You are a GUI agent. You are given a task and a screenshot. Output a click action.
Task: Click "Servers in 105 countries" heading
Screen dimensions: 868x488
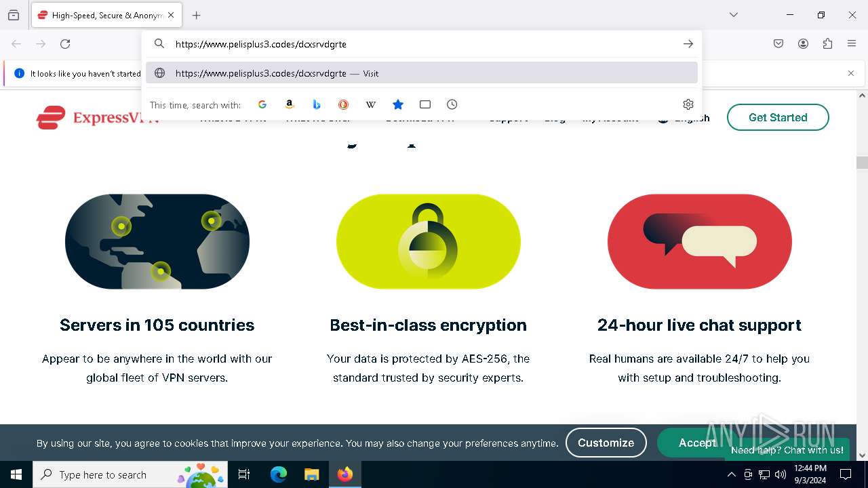click(157, 325)
